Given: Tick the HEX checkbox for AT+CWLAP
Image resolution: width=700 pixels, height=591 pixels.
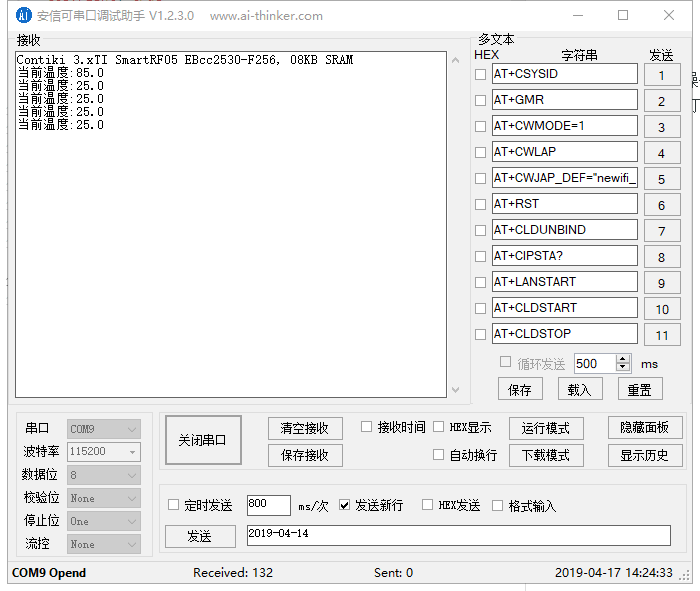Looking at the screenshot, I should (480, 152).
